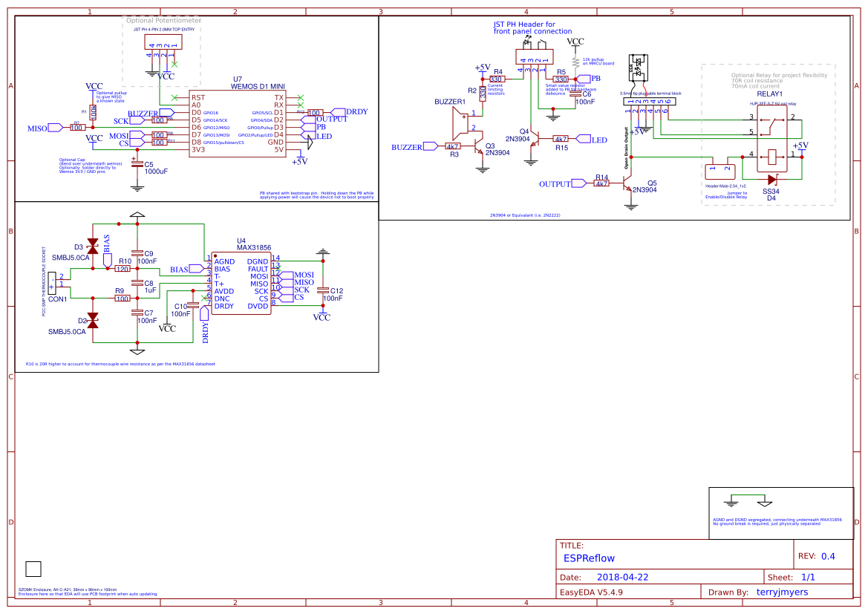Click the ESPReflow title text
The height and width of the screenshot is (614, 868).
tap(589, 558)
